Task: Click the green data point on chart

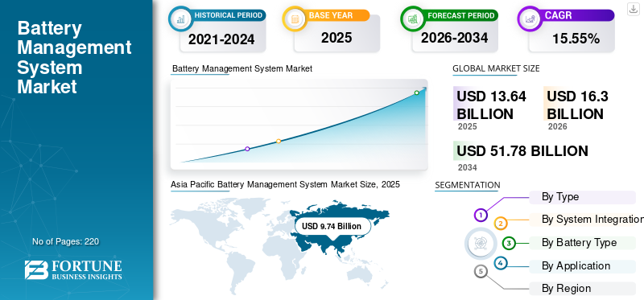Action: tap(416, 92)
